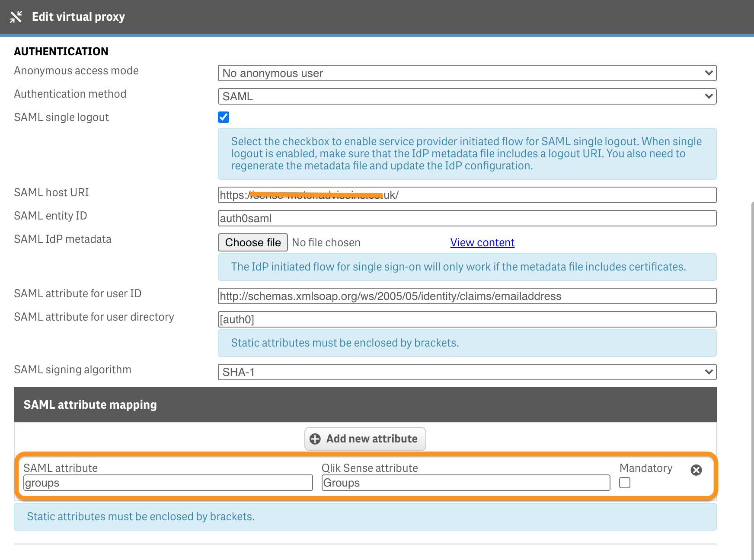Click the plus icon on Add new attribute
This screenshot has height=560, width=754.
coord(315,439)
